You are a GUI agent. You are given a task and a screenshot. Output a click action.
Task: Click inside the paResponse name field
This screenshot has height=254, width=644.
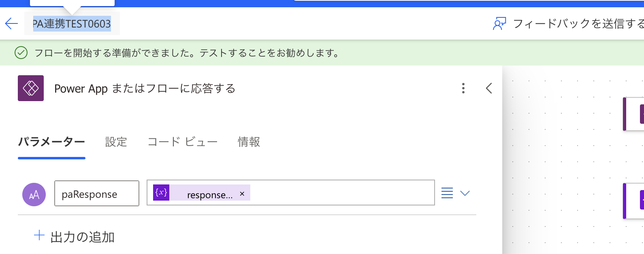(96, 193)
